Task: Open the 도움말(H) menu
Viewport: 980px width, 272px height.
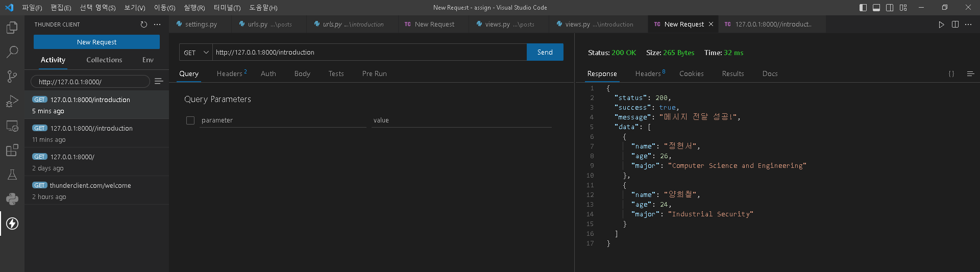Action: pos(263,8)
